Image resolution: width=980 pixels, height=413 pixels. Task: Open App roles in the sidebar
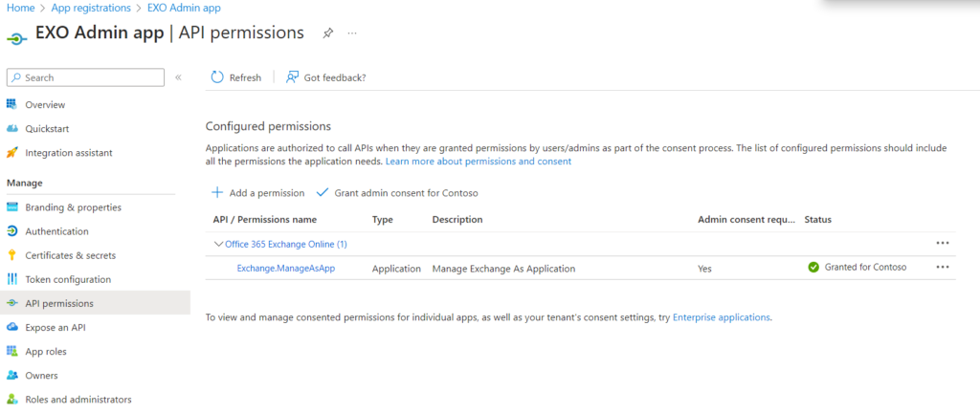[46, 351]
